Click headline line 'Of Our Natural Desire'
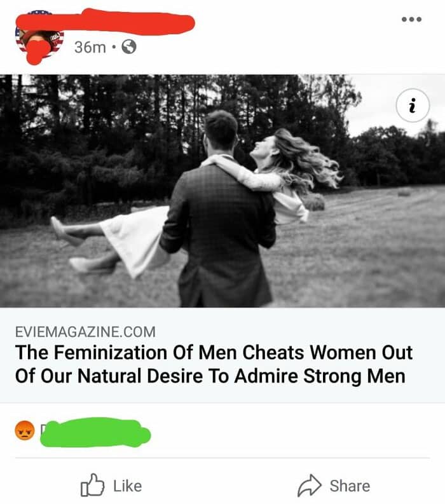 tap(210, 376)
